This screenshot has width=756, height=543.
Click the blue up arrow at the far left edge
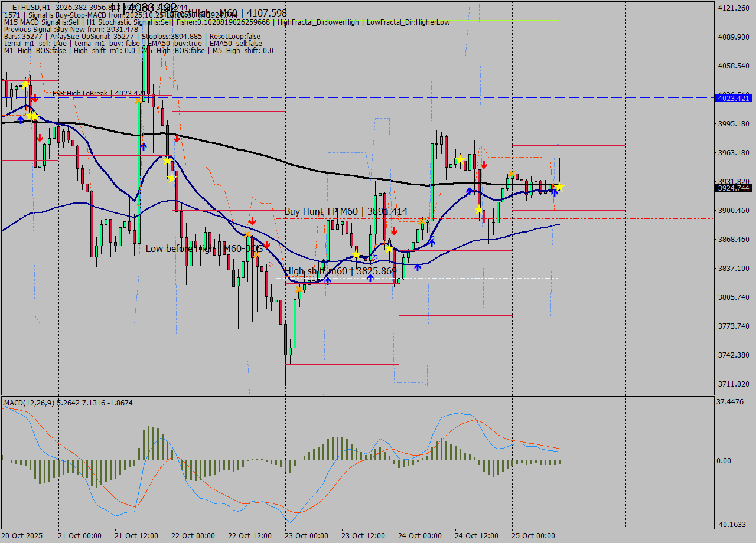[21, 119]
